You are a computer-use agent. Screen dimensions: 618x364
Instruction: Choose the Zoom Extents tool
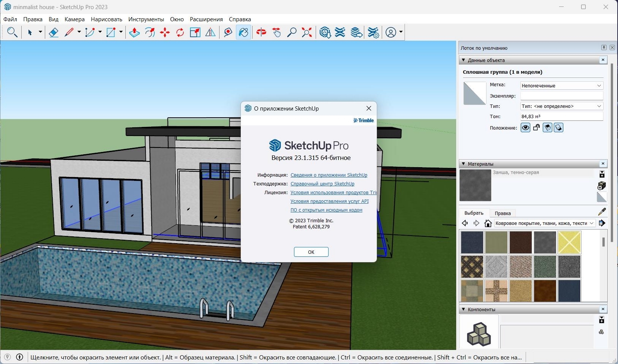click(x=307, y=32)
